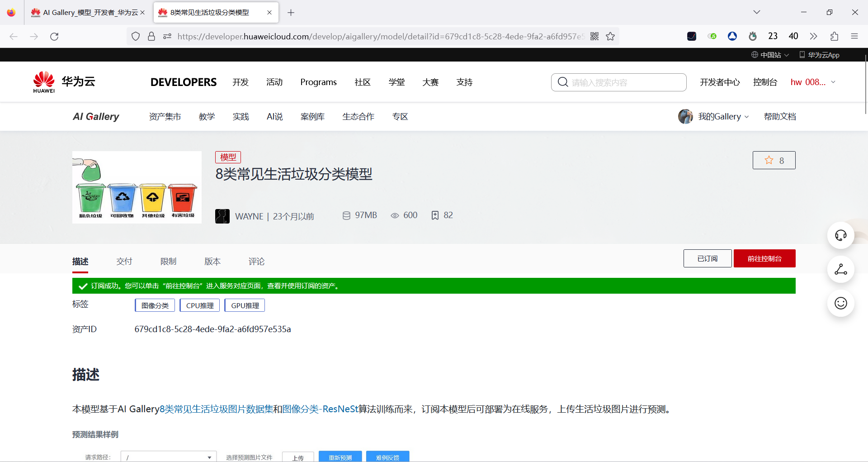Switch to the 评论 tab
The width and height of the screenshot is (868, 462).
pyautogui.click(x=256, y=261)
